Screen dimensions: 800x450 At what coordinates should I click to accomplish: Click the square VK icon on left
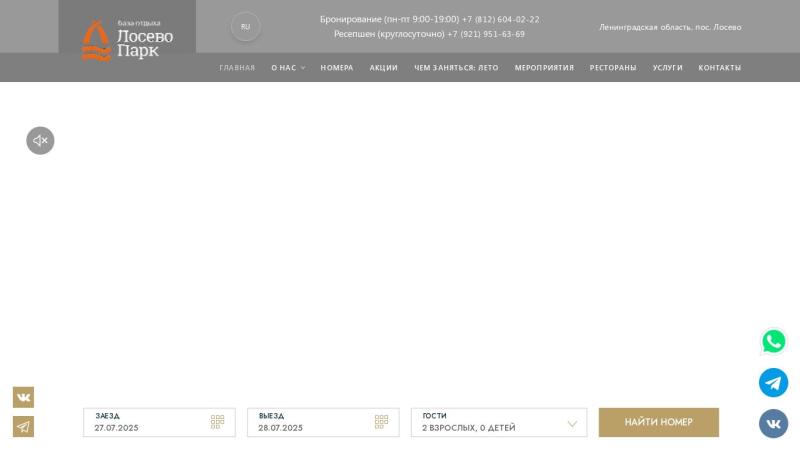[x=23, y=397]
